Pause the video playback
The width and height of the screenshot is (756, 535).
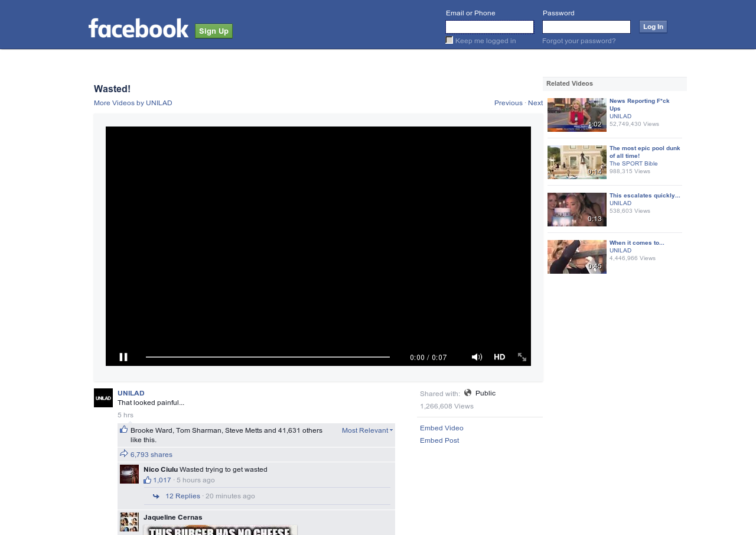pyautogui.click(x=123, y=357)
